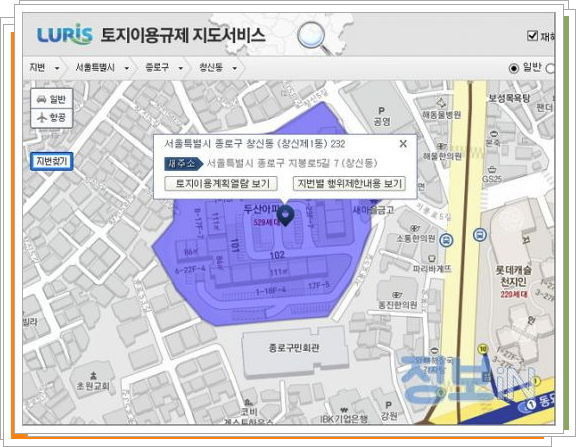Switch map to 항공 aerial view
Image resolution: width=576 pixels, height=447 pixels.
point(52,118)
